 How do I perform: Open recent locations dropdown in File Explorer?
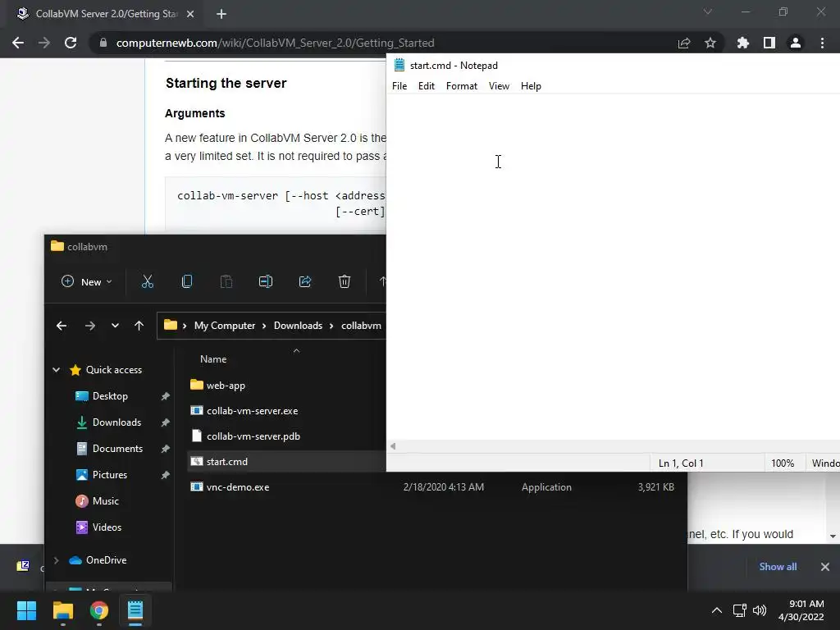click(x=115, y=326)
